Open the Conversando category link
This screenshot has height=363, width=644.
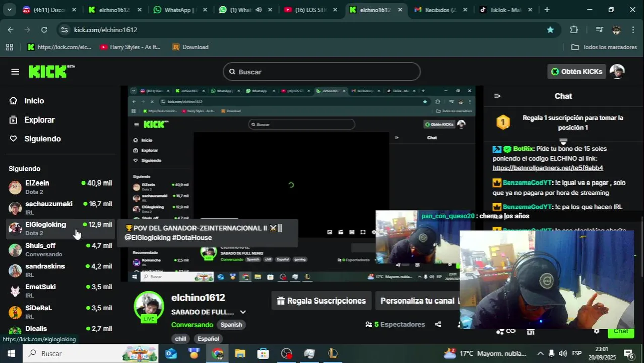[x=192, y=325]
